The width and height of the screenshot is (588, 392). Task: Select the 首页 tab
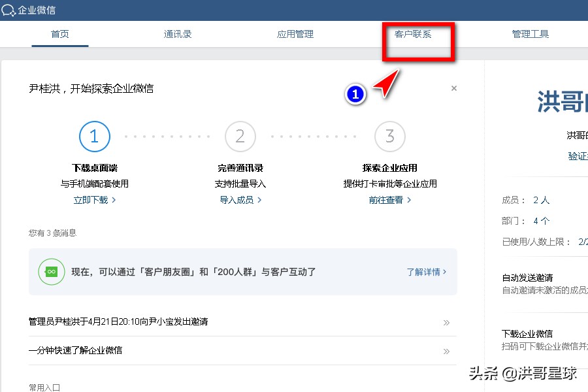[59, 34]
